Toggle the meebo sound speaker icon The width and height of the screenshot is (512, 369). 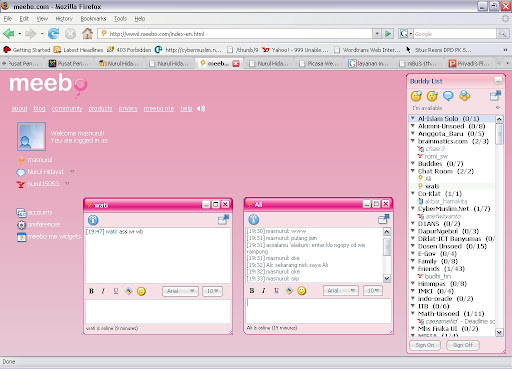(201, 109)
